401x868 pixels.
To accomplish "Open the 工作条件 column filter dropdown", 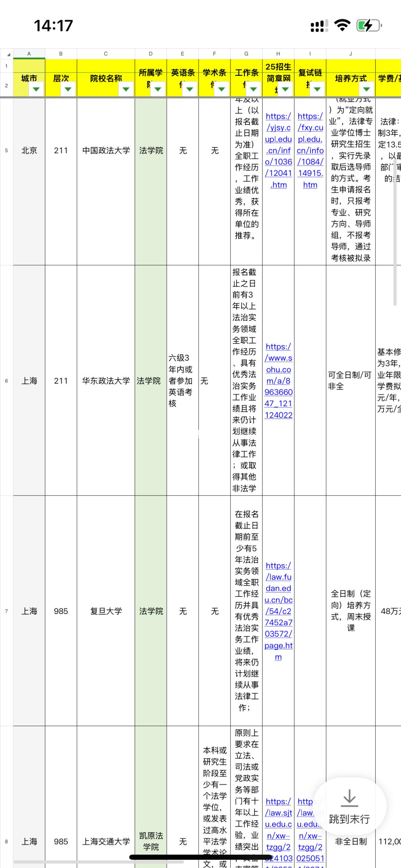I will tap(254, 89).
